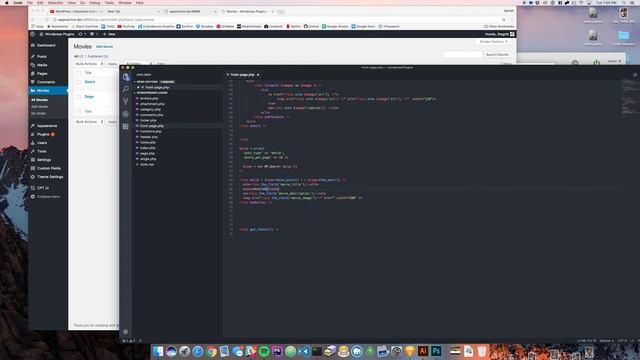The height and width of the screenshot is (360, 640).
Task: Open Terminal from the dock
Action: [317, 351]
